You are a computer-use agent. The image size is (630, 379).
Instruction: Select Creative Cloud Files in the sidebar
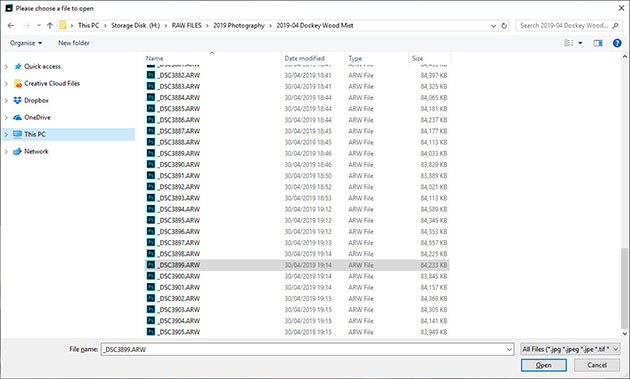tap(52, 84)
